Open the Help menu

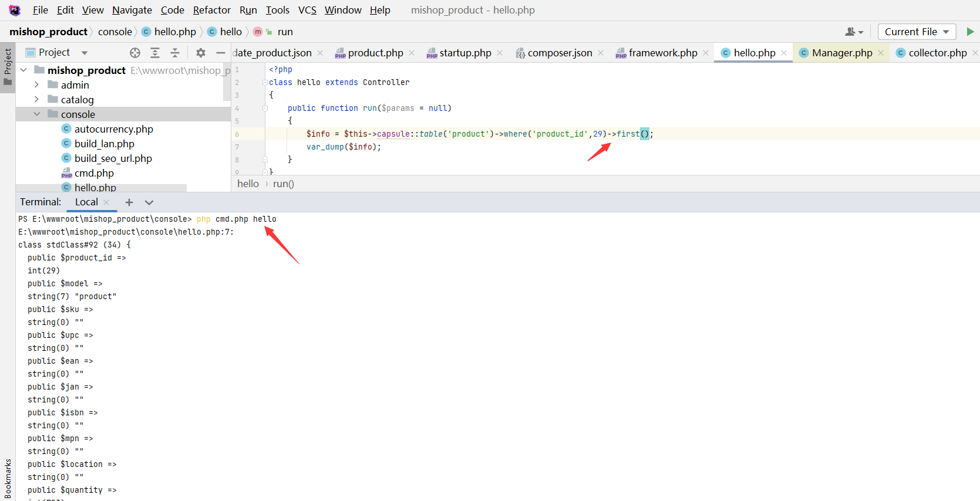tap(380, 10)
